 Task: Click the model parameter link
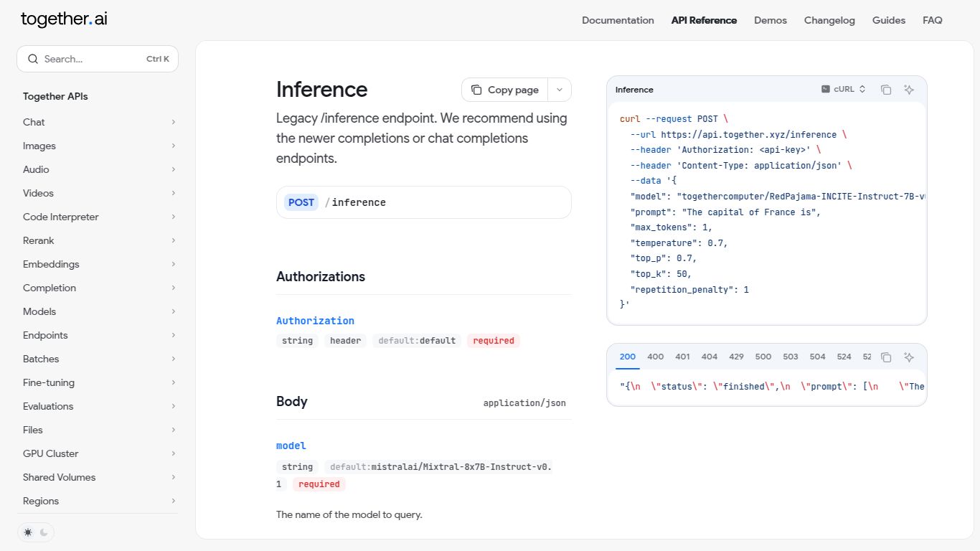coord(291,446)
